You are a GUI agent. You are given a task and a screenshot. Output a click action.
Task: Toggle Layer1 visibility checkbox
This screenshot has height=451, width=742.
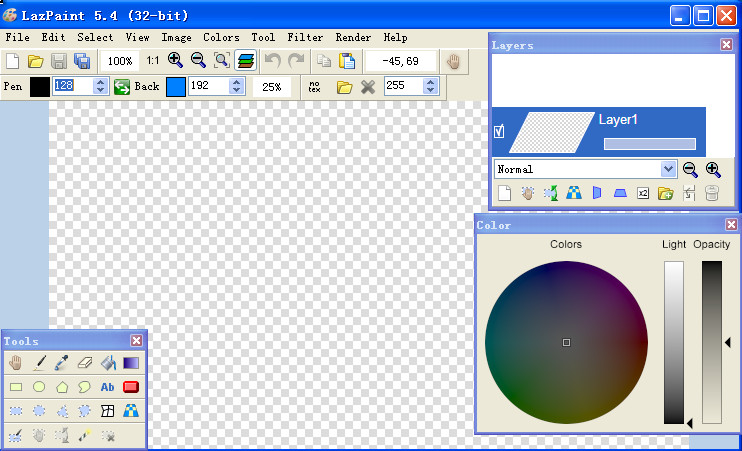[499, 131]
